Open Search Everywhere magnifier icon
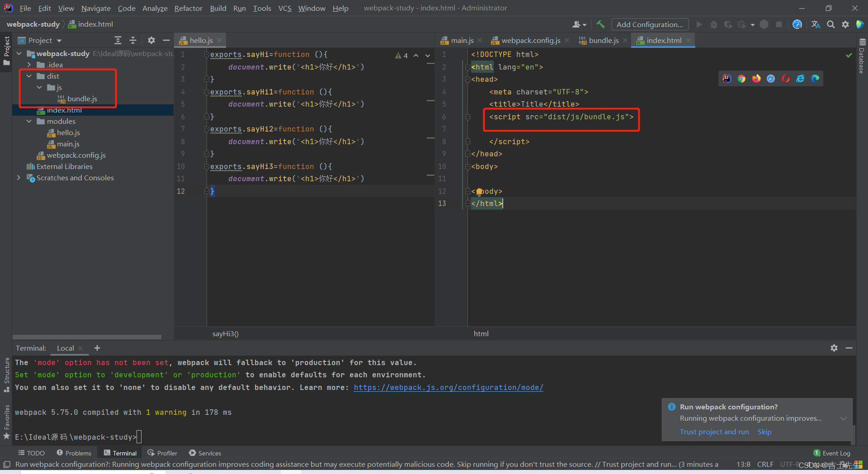The image size is (868, 474). (830, 24)
